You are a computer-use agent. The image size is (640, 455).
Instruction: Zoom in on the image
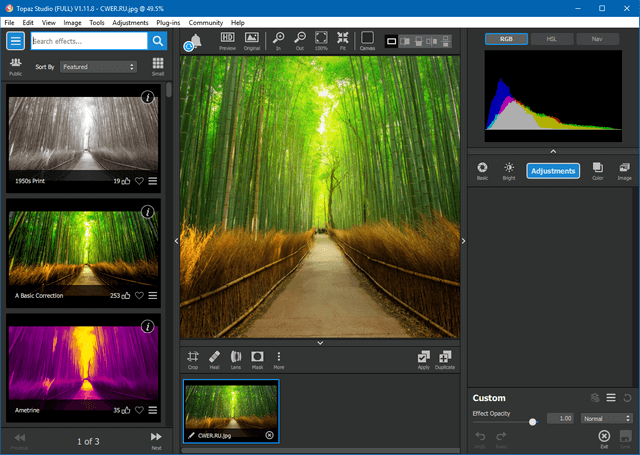coord(279,40)
